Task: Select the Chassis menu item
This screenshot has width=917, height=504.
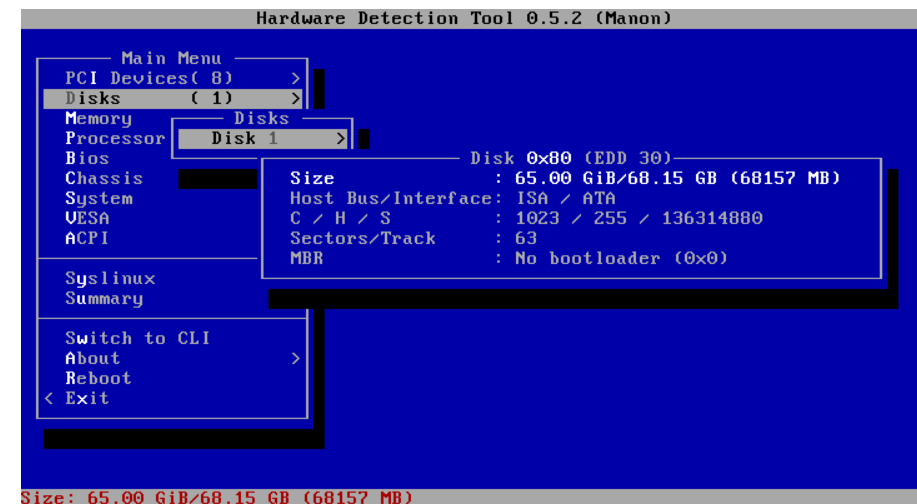Action: (104, 178)
